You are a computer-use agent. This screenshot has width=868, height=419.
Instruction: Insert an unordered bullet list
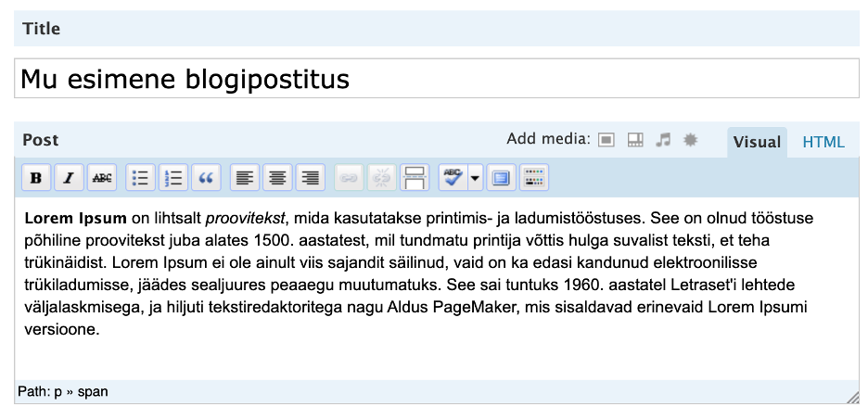point(141,178)
